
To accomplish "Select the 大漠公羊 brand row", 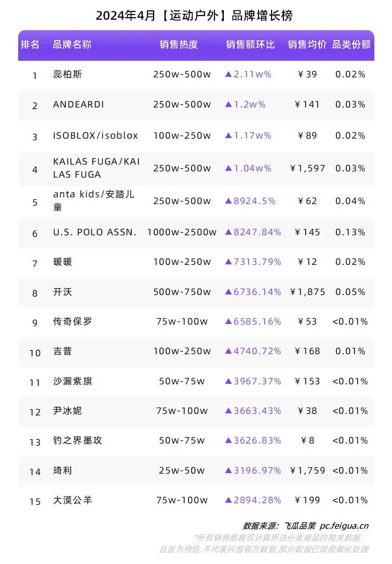I will coord(196,501).
